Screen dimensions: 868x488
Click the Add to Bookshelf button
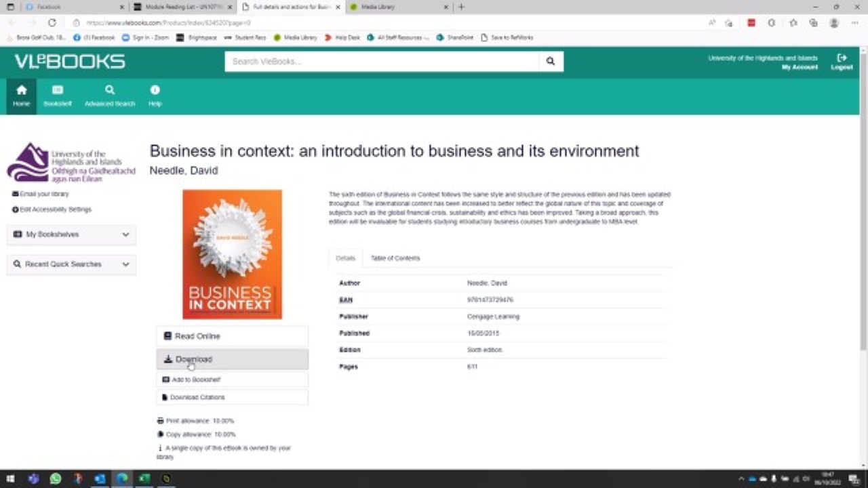[232, 380]
